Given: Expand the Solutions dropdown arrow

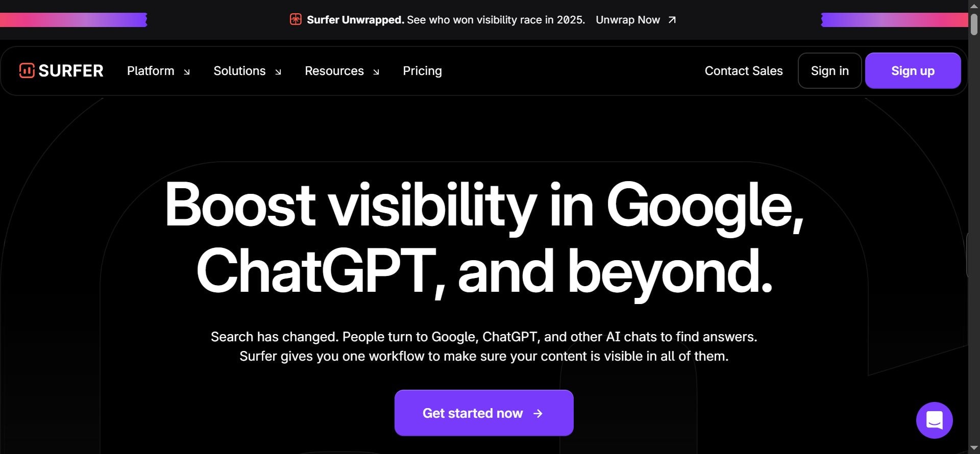Looking at the screenshot, I should (x=278, y=72).
